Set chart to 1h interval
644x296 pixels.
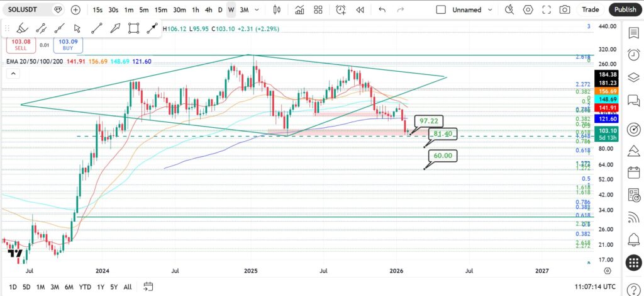tap(196, 10)
